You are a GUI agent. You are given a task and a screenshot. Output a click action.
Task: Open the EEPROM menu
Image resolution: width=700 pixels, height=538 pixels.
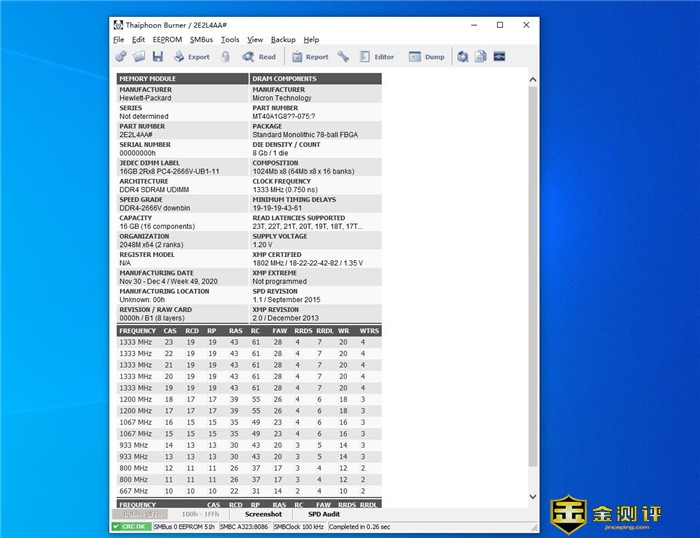pos(167,40)
